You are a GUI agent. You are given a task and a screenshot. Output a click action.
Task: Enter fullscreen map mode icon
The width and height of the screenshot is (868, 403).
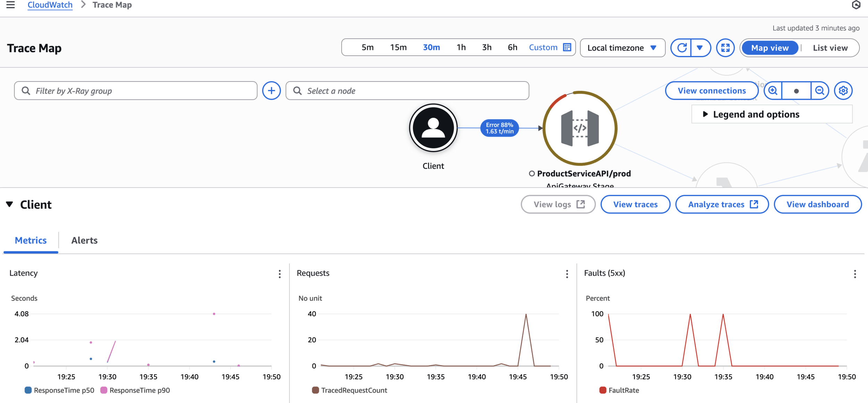725,48
